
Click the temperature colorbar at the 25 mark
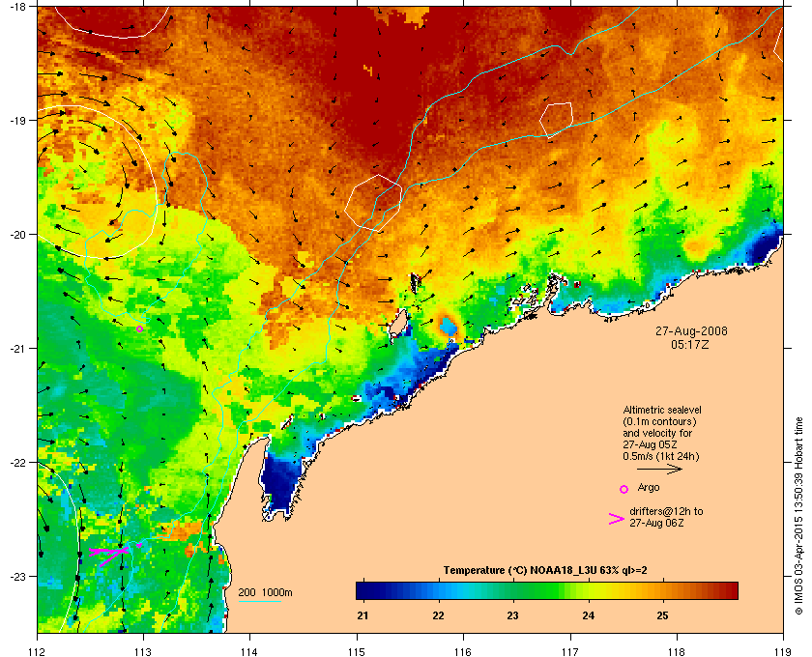point(663,590)
